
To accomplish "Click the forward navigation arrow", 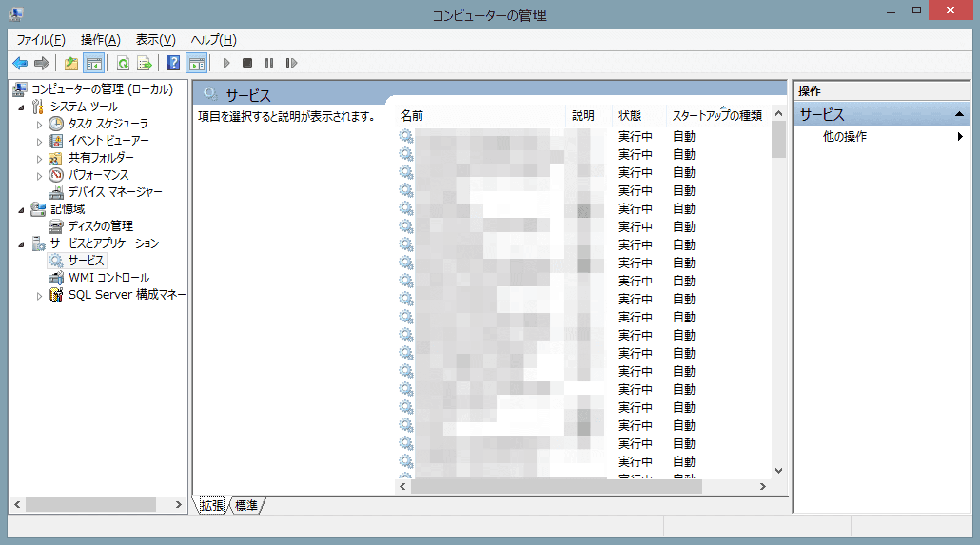I will click(42, 63).
